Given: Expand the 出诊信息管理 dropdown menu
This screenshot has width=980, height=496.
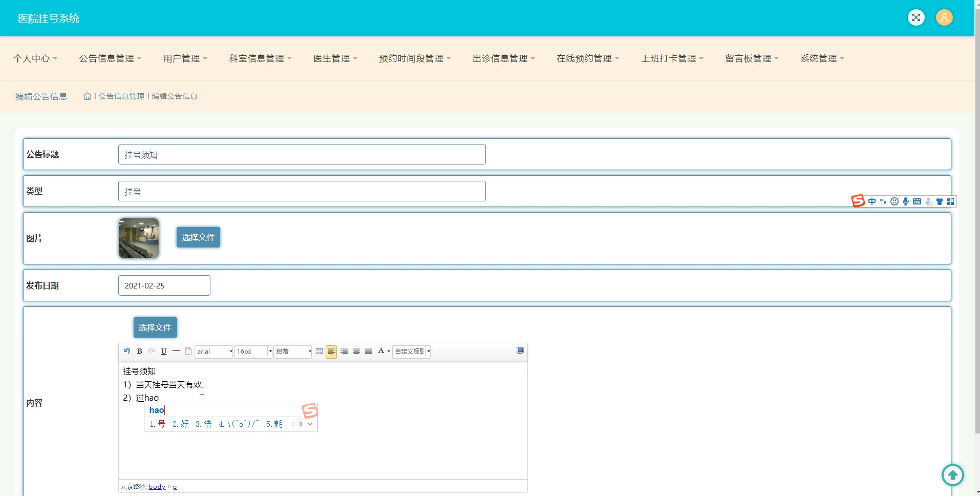Looking at the screenshot, I should pyautogui.click(x=504, y=58).
